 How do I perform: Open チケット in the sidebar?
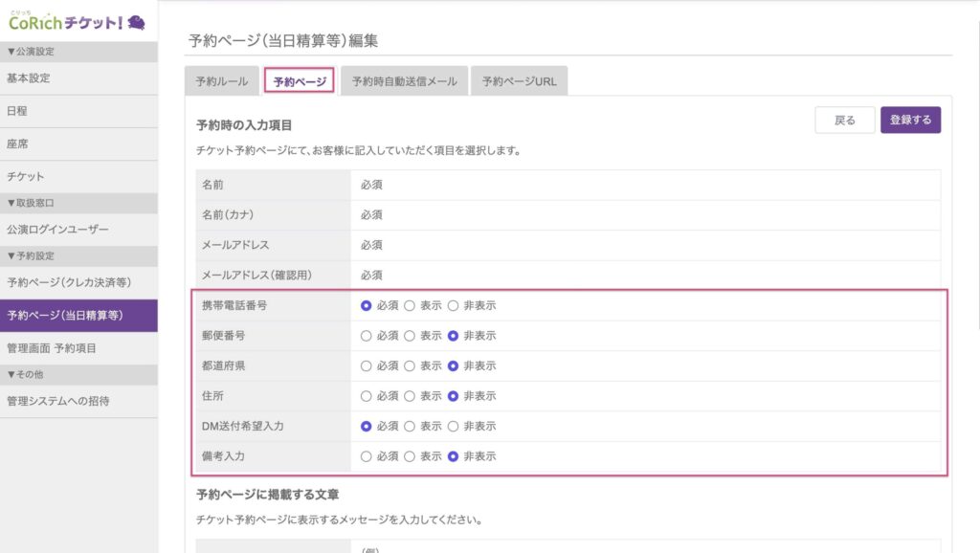tap(26, 177)
